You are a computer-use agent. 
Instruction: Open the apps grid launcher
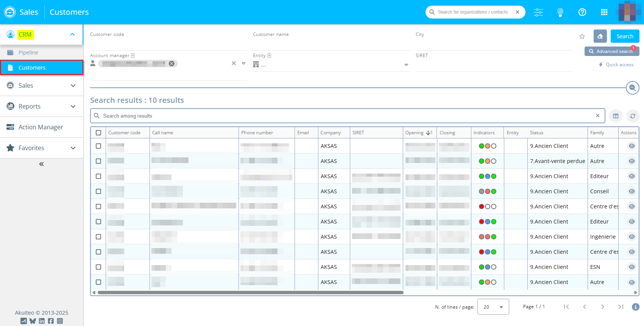(x=604, y=12)
